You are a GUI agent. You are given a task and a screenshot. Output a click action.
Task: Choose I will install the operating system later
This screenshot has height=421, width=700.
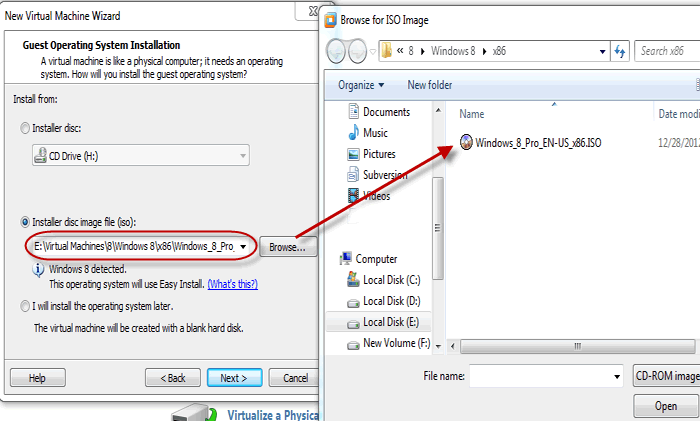click(x=25, y=306)
